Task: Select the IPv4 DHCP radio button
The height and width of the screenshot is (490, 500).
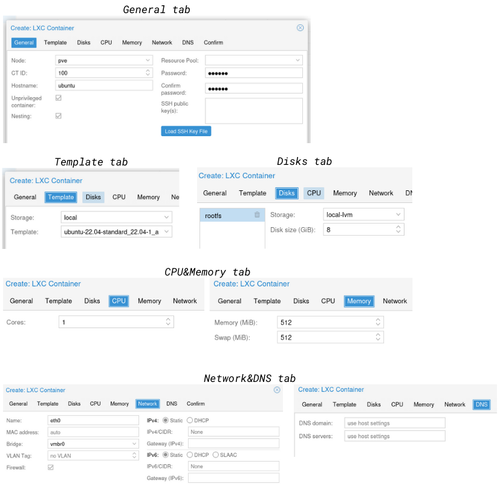Action: (190, 420)
